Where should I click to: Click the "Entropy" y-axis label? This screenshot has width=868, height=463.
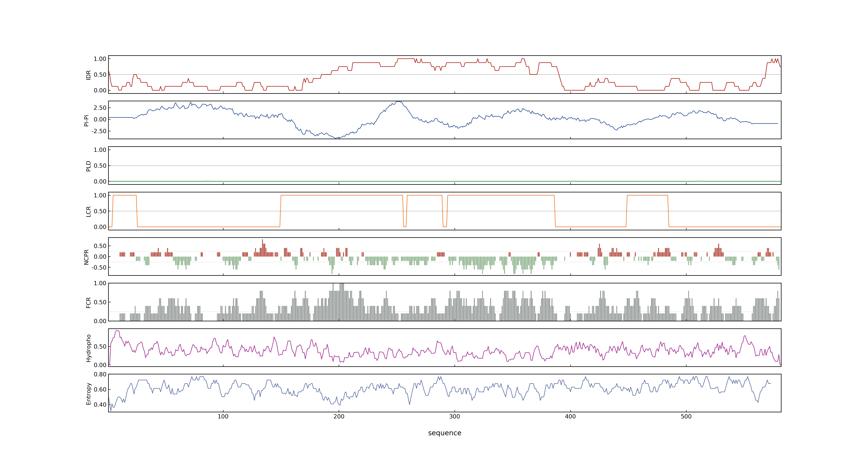click(88, 394)
